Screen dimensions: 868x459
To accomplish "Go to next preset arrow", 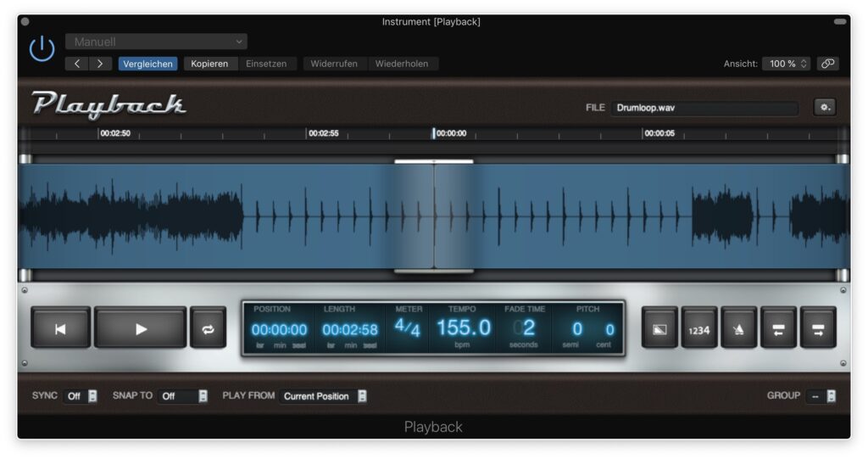I will coord(100,64).
